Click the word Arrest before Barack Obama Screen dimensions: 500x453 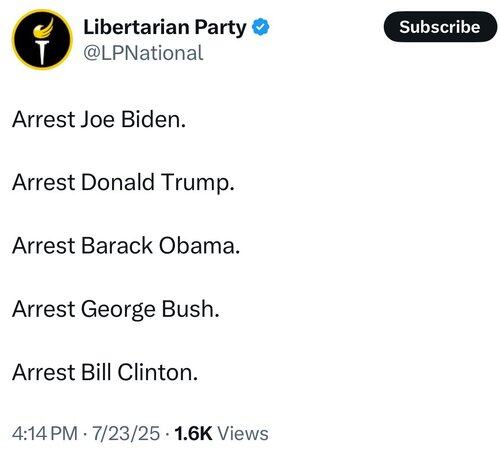[44, 246]
